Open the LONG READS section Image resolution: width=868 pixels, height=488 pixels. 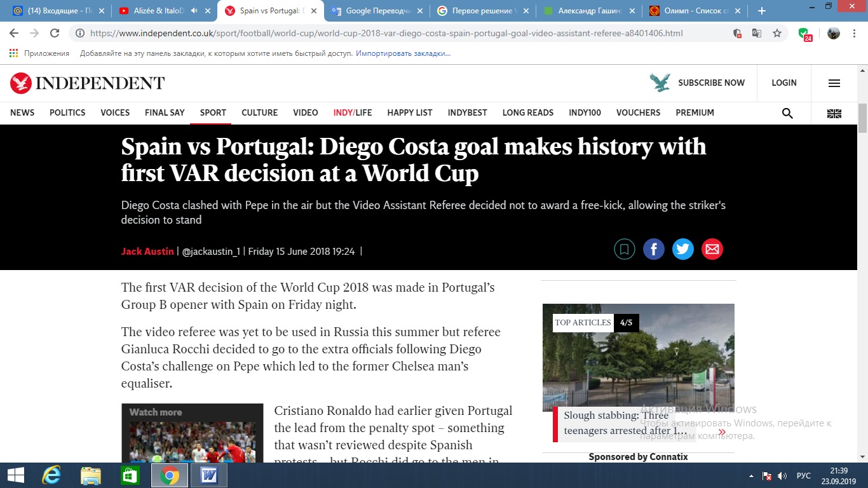point(528,112)
